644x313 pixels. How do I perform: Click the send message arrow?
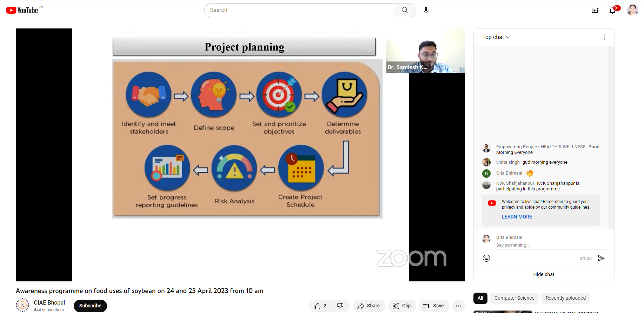click(x=601, y=258)
